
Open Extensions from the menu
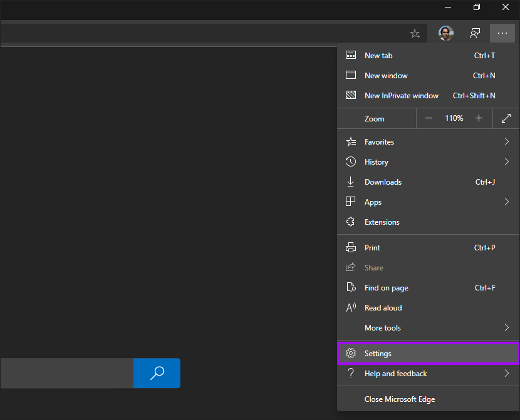382,222
